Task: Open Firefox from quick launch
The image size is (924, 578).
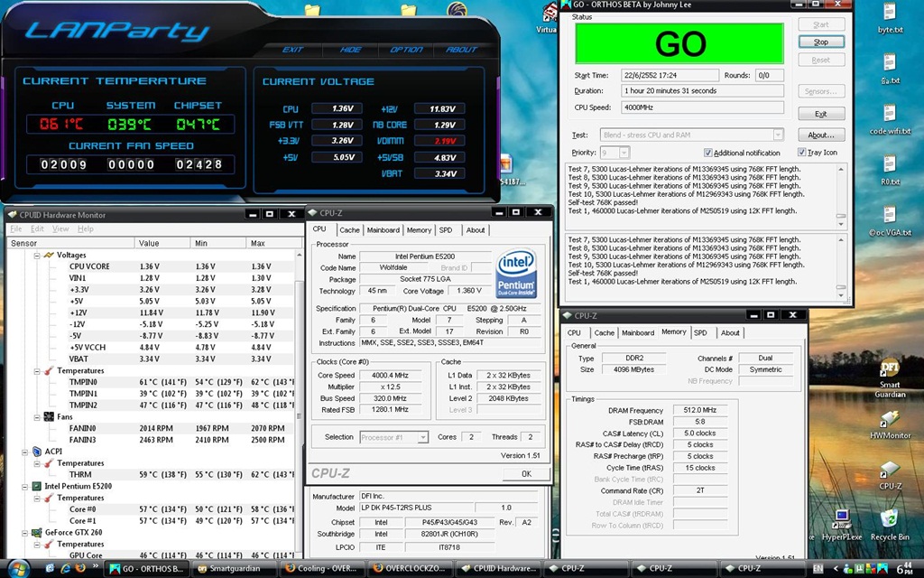Action: [x=80, y=569]
